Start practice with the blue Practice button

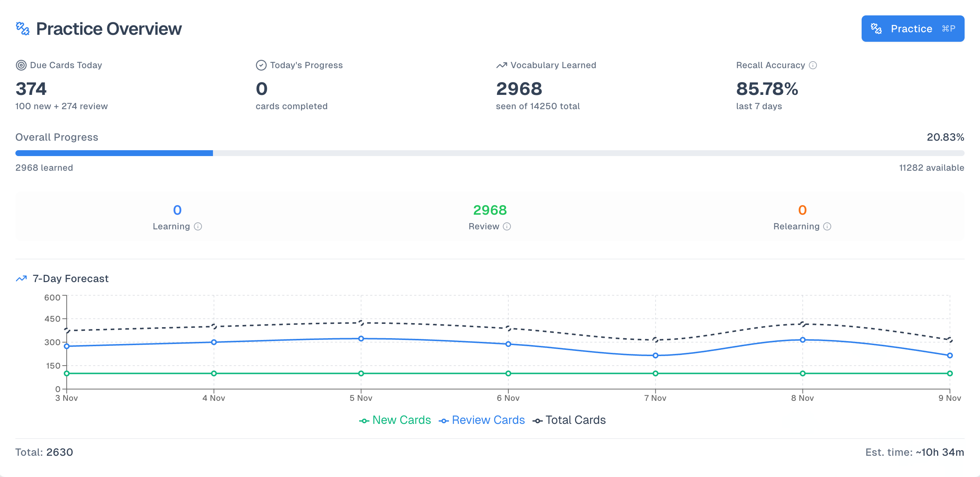point(912,29)
